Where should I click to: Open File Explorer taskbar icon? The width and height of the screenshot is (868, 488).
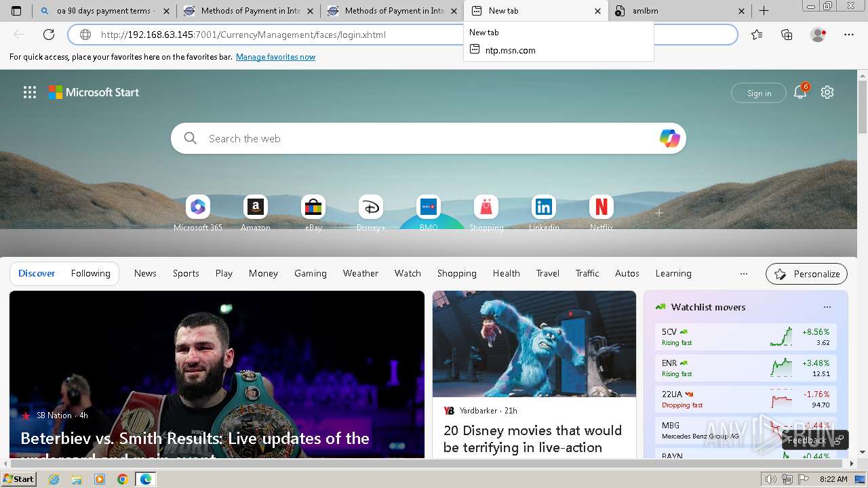click(x=77, y=479)
